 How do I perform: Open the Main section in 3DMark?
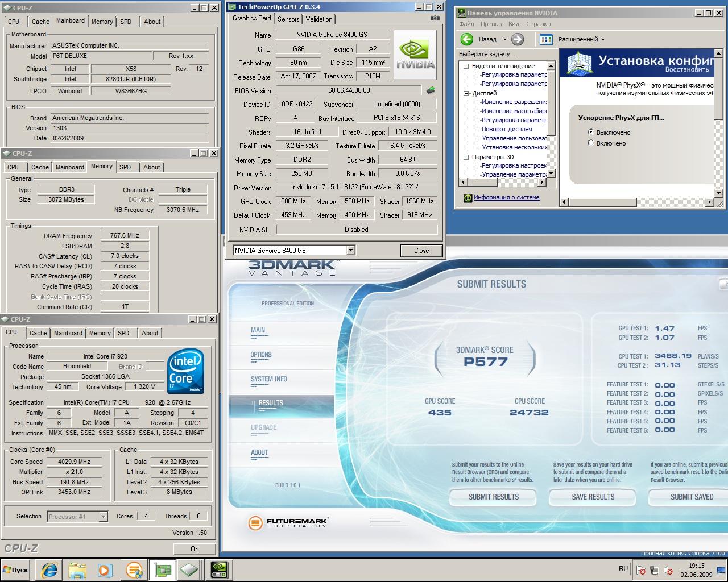coord(258,330)
